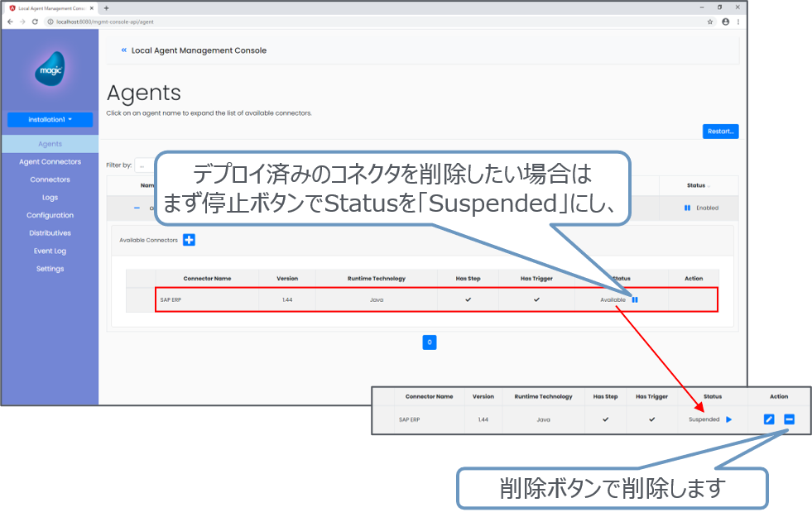Reload the page in the browser
The height and width of the screenshot is (517, 812).
35,22
